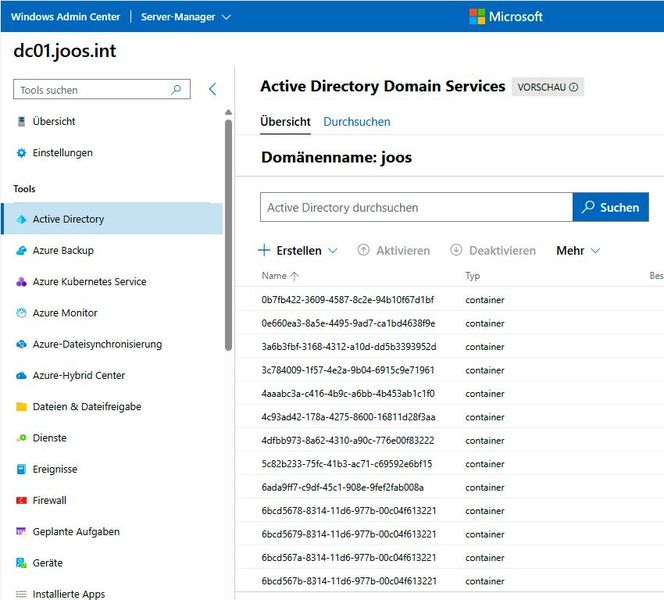Viewport: 664px width, 600px height.
Task: Click the Dateien & Dateifreigabe folder icon
Action: pos(21,407)
